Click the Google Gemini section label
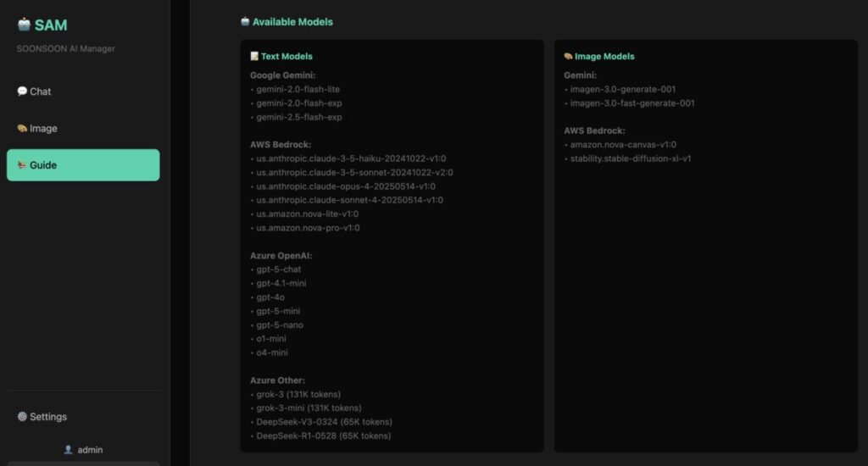Screen dimensions: 868x466 pyautogui.click(x=282, y=75)
